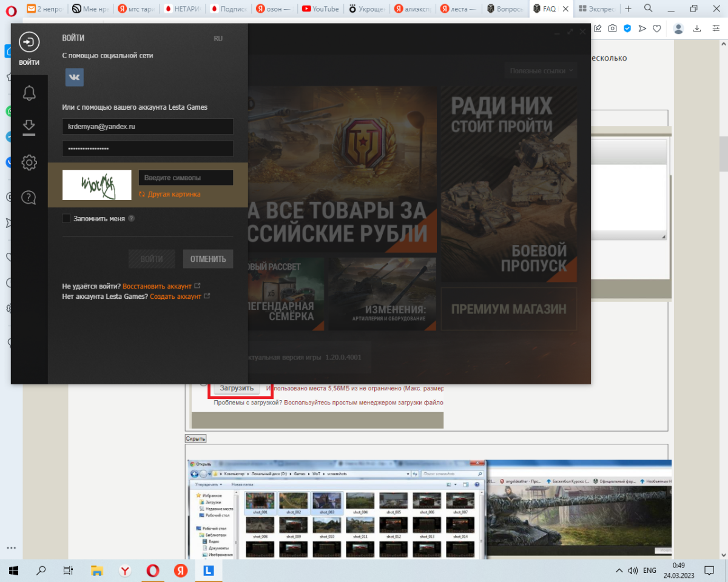The image size is (728, 582).
Task: Click the Загрузить upload button
Action: tap(237, 388)
